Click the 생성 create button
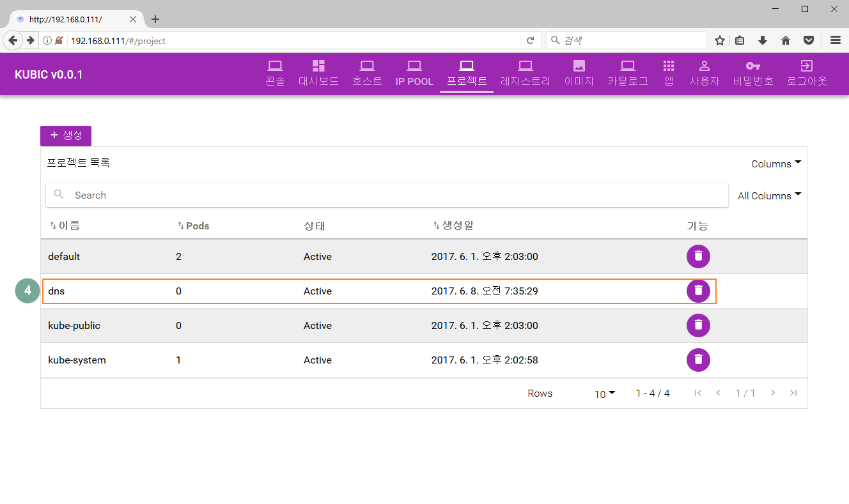Screen dimensions: 849x504 66,135
